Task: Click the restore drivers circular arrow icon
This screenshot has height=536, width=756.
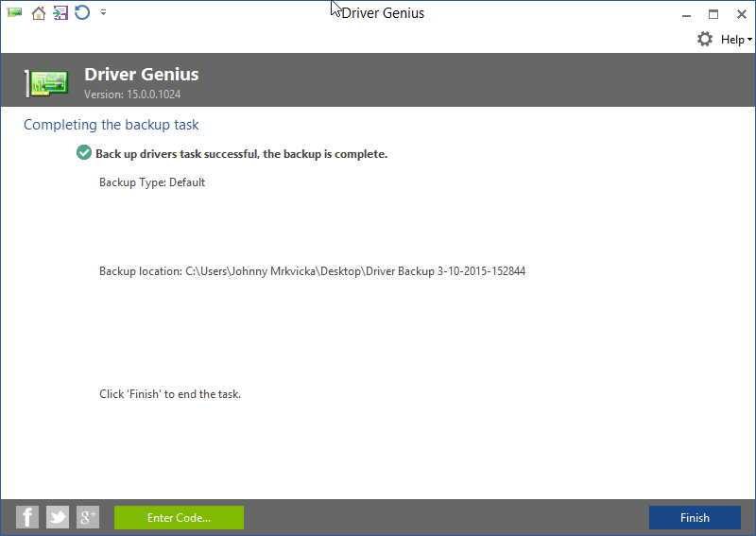Action: [x=82, y=12]
